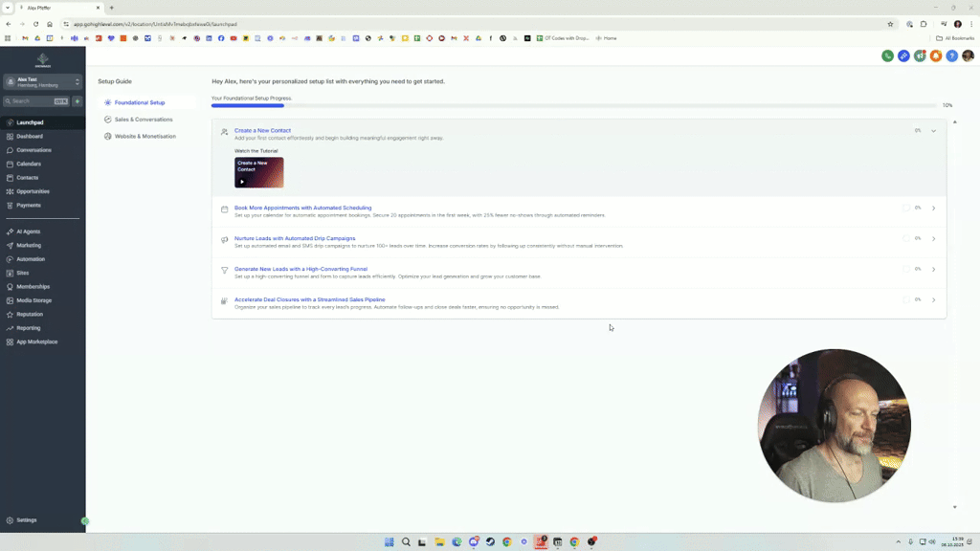Select the Sales & Conversations tab

(144, 120)
